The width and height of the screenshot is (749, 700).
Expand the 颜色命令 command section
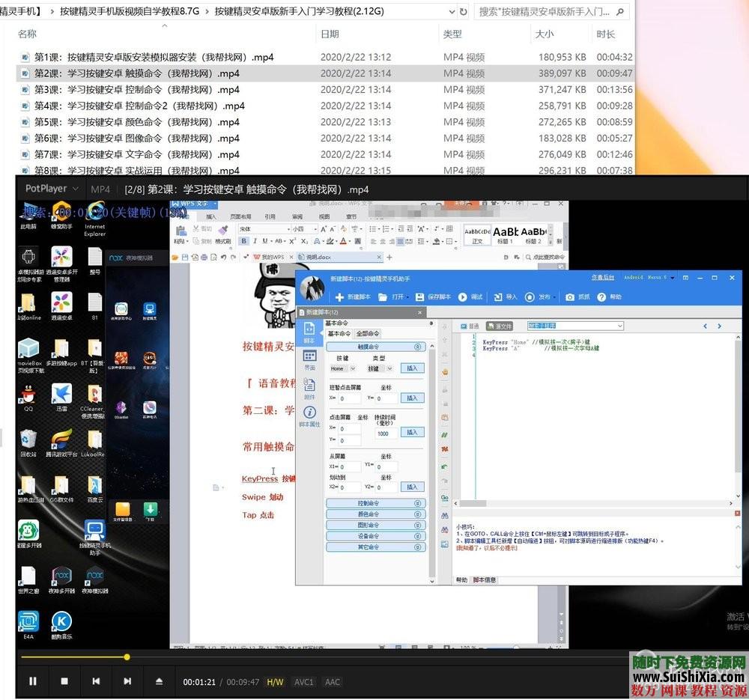tap(376, 514)
